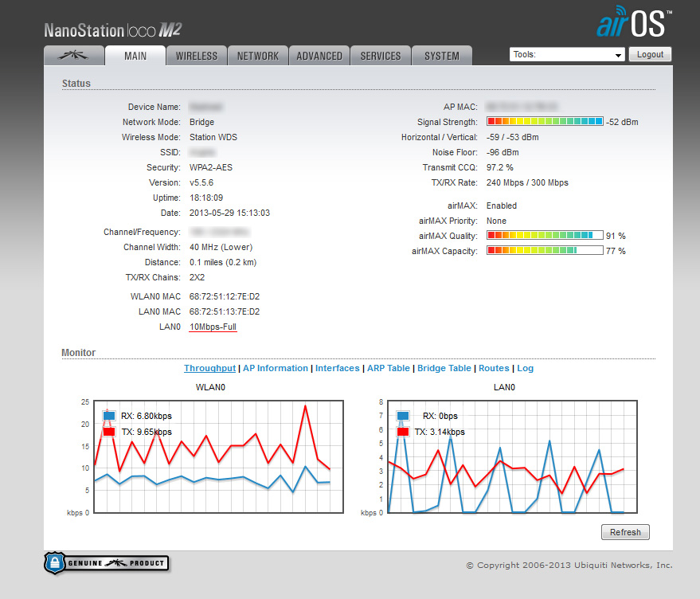Screen dimensions: 700x599
Task: Click the airOS logo
Action: [634, 22]
